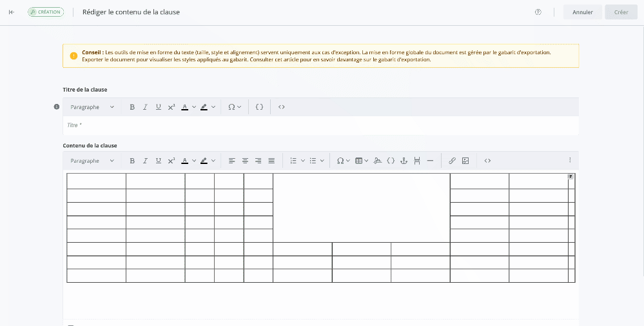The width and height of the screenshot is (644, 326).
Task: Expand the text color options in the title toolbar
Action: pyautogui.click(x=194, y=107)
